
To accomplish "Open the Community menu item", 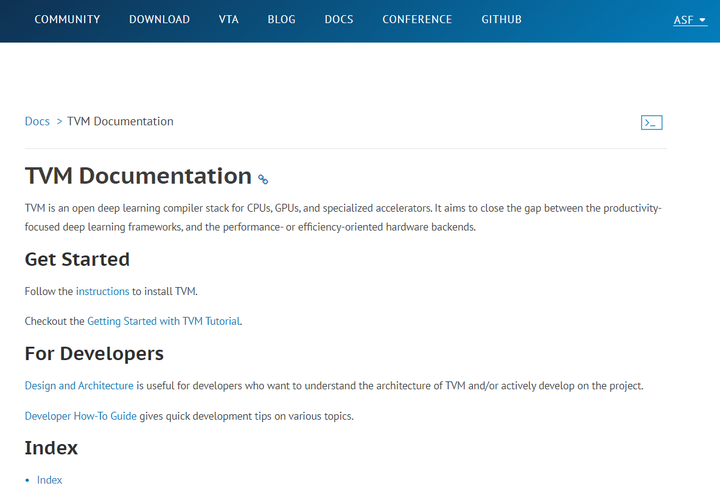I will (67, 19).
